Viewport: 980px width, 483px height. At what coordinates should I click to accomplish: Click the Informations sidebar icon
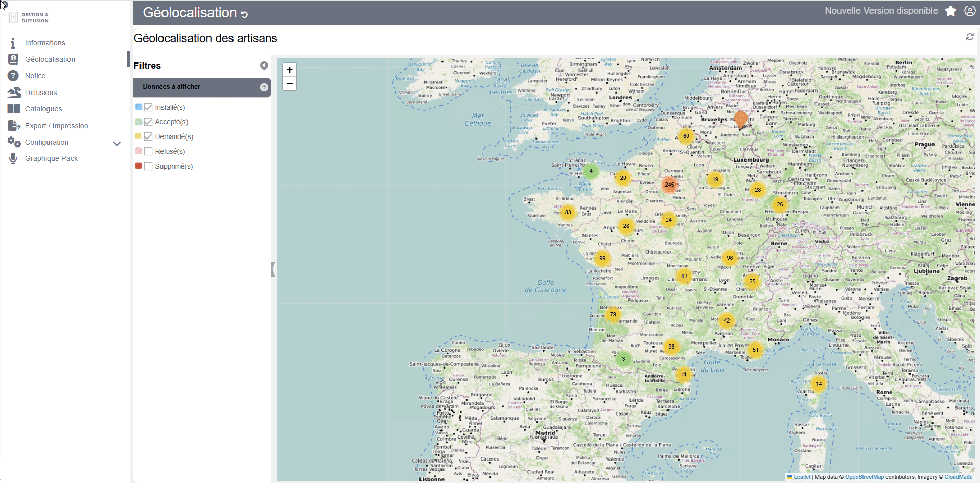pyautogui.click(x=13, y=43)
